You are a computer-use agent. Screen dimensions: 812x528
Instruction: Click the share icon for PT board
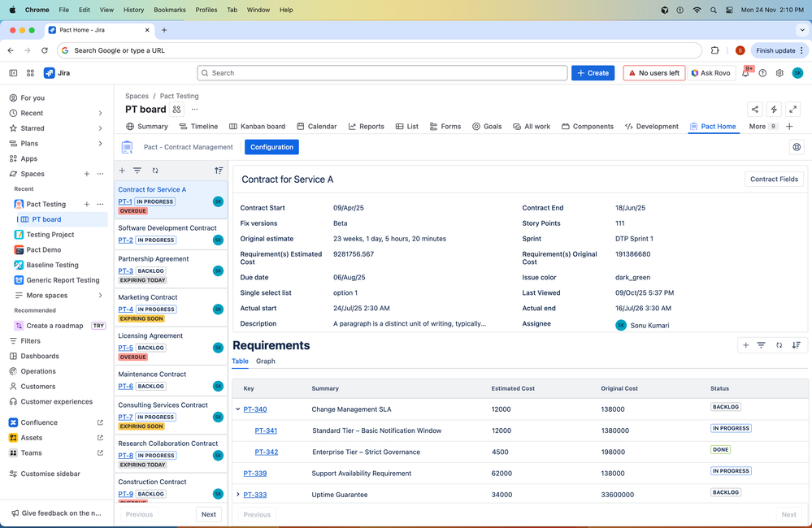755,109
